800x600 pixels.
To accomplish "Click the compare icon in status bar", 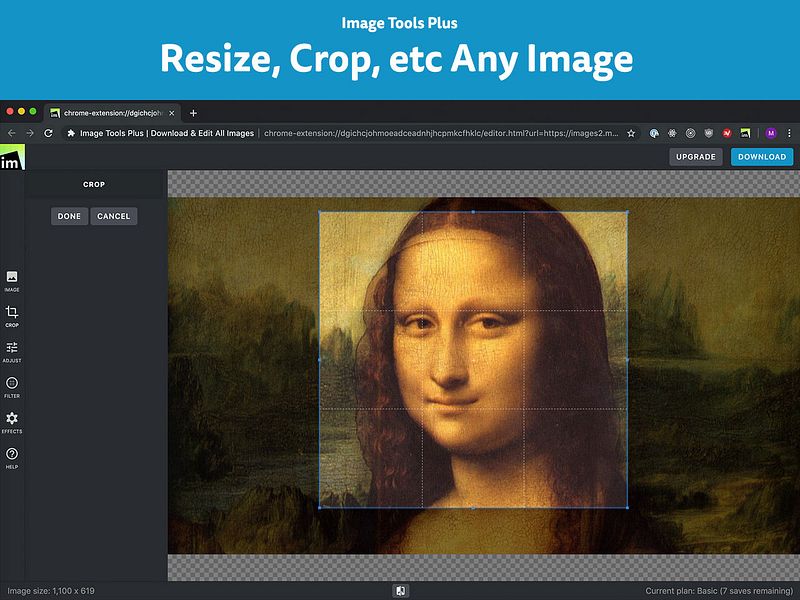I will pyautogui.click(x=401, y=591).
